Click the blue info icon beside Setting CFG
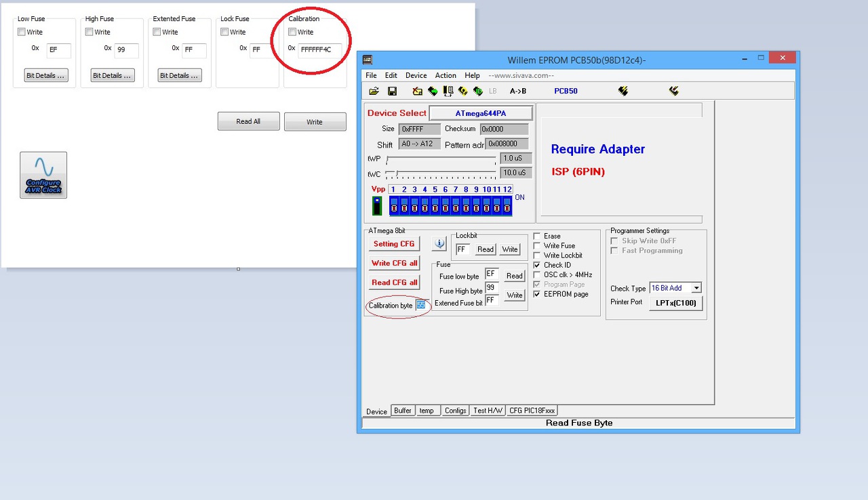This screenshot has height=500, width=868. (439, 243)
